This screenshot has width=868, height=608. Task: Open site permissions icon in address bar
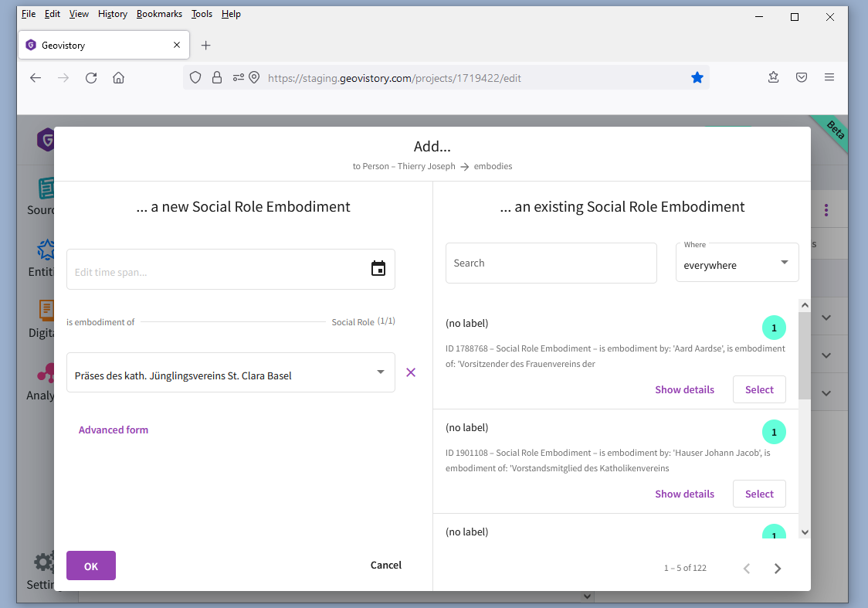coord(238,77)
